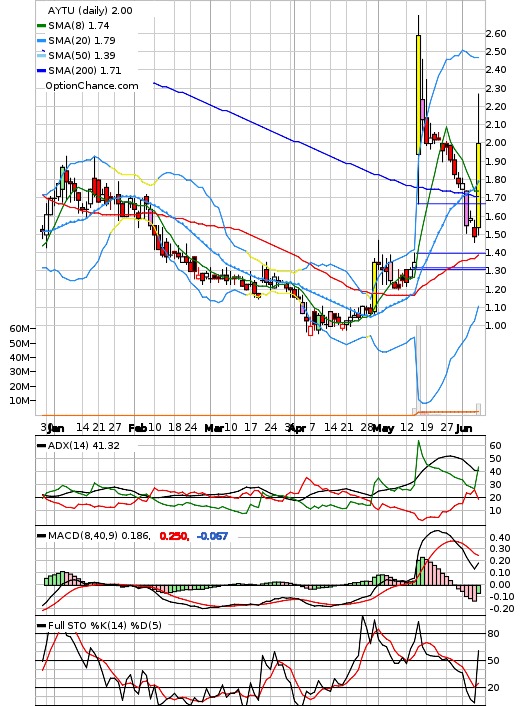This screenshot has height=706, width=526.
Task: Click the 2.60 price axis label
Action: 496,34
